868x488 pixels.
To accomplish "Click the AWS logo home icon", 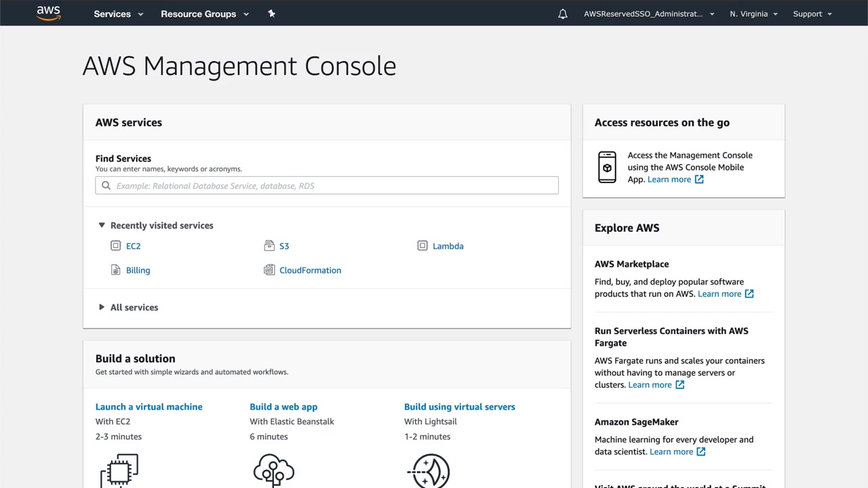I will pyautogui.click(x=49, y=14).
